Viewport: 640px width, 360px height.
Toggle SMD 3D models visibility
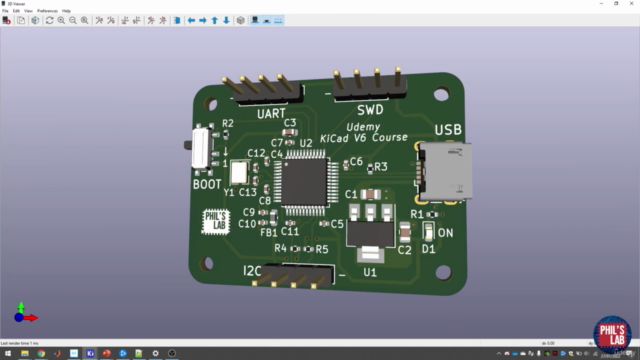267,20
